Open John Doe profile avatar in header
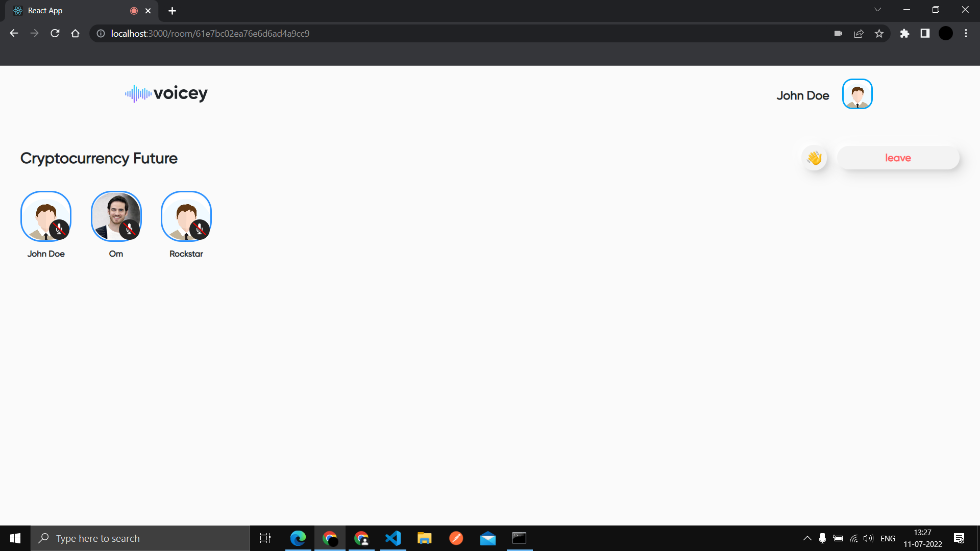 click(x=857, y=94)
